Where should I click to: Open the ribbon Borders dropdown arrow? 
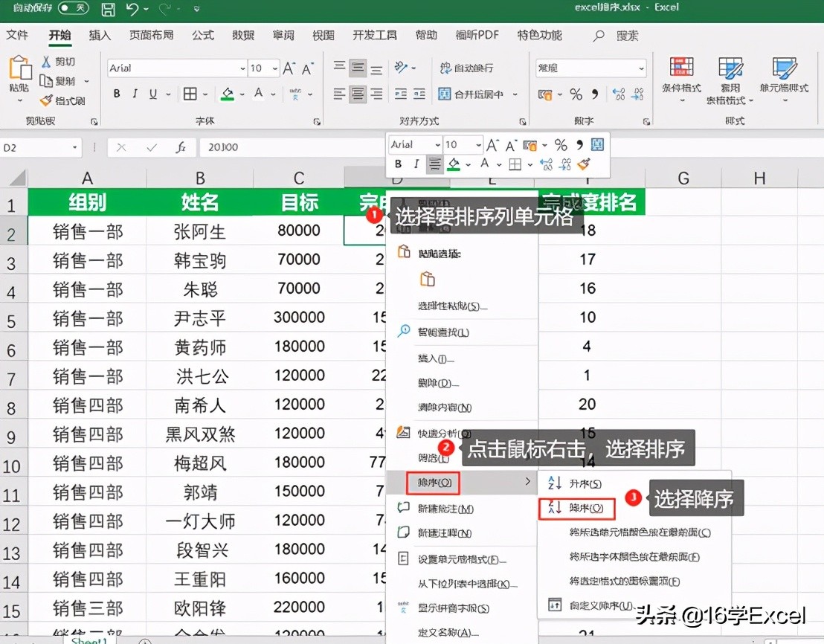[x=205, y=94]
